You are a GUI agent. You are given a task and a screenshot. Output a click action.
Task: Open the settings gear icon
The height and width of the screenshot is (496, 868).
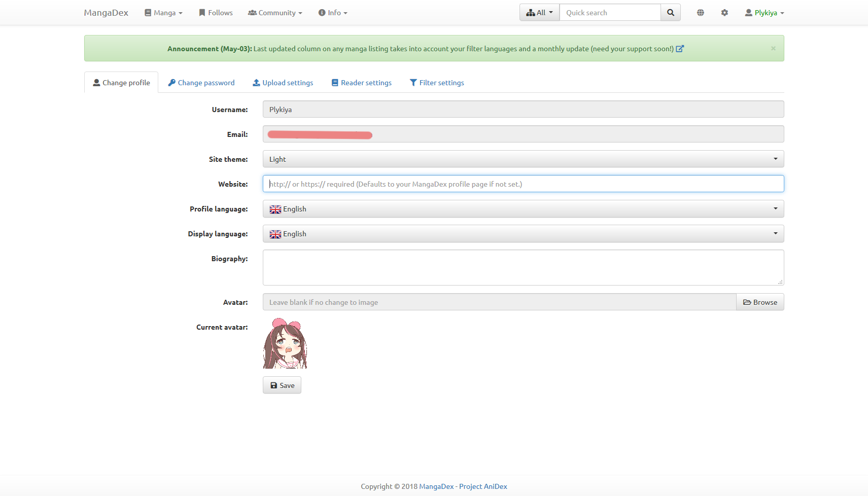coord(724,13)
